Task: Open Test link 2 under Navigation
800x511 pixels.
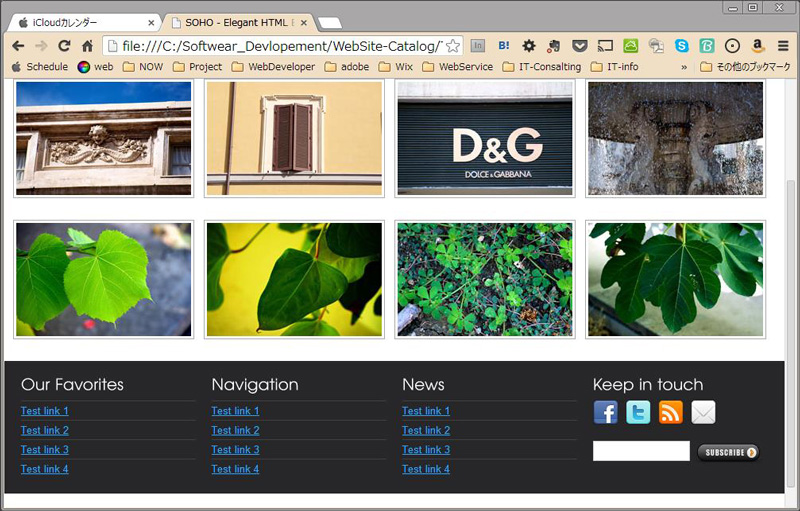Action: (x=235, y=430)
